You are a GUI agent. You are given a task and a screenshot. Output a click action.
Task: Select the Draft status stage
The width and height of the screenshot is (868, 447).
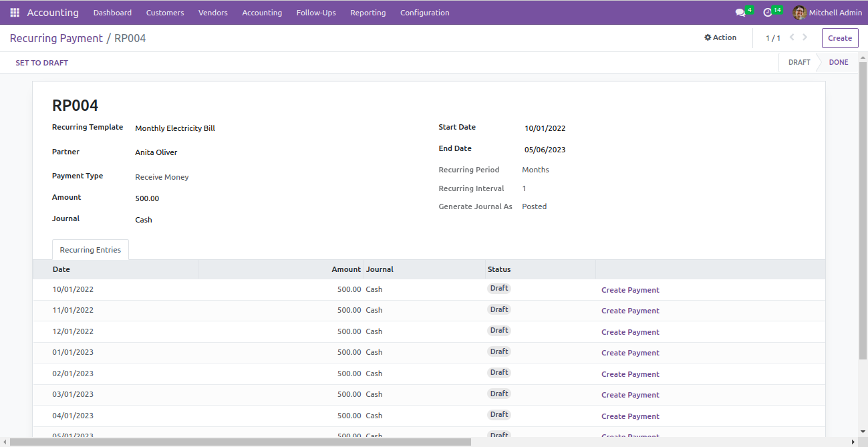point(799,62)
